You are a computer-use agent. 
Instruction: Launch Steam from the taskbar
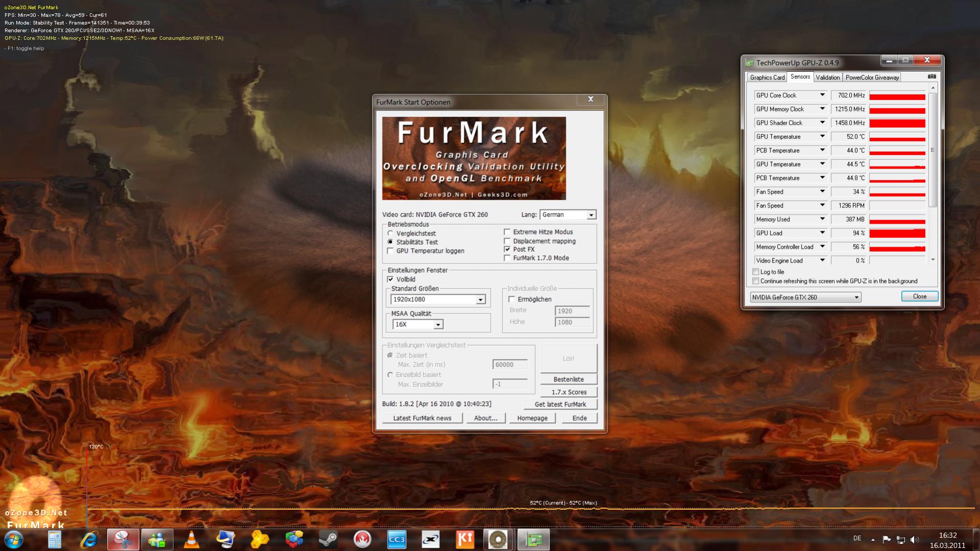328,539
